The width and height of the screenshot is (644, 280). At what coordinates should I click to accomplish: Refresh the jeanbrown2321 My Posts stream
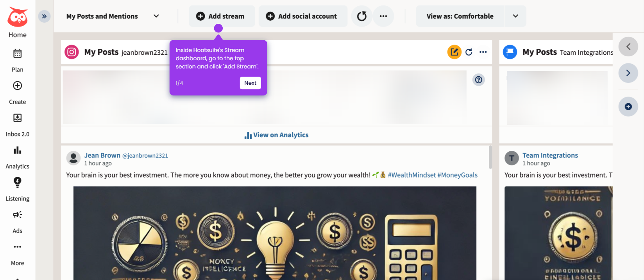click(469, 52)
